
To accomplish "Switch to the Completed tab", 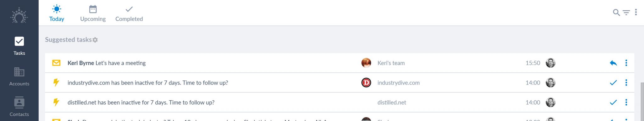I will (x=129, y=14).
